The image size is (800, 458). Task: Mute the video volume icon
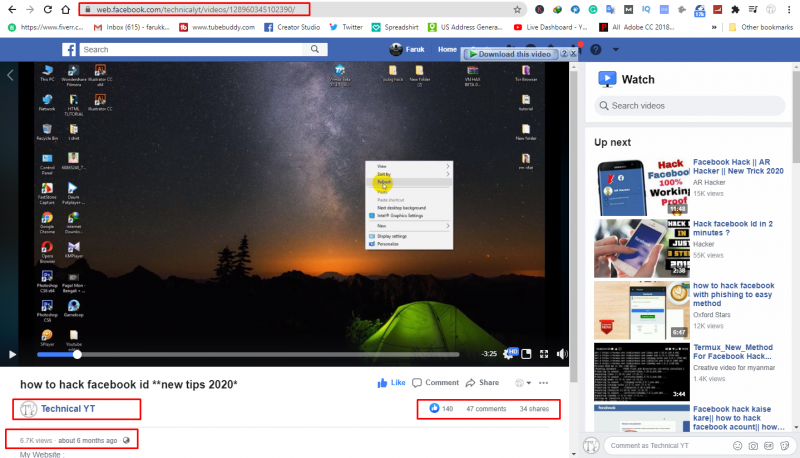(562, 353)
